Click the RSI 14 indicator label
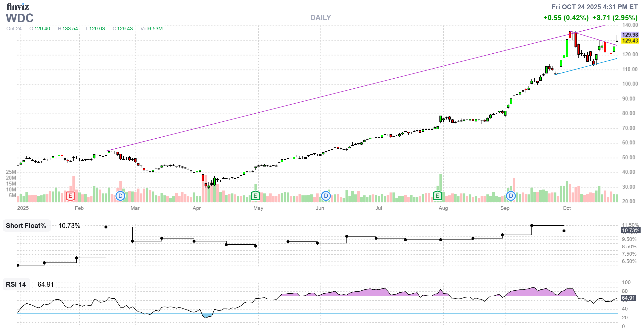 tap(16, 285)
